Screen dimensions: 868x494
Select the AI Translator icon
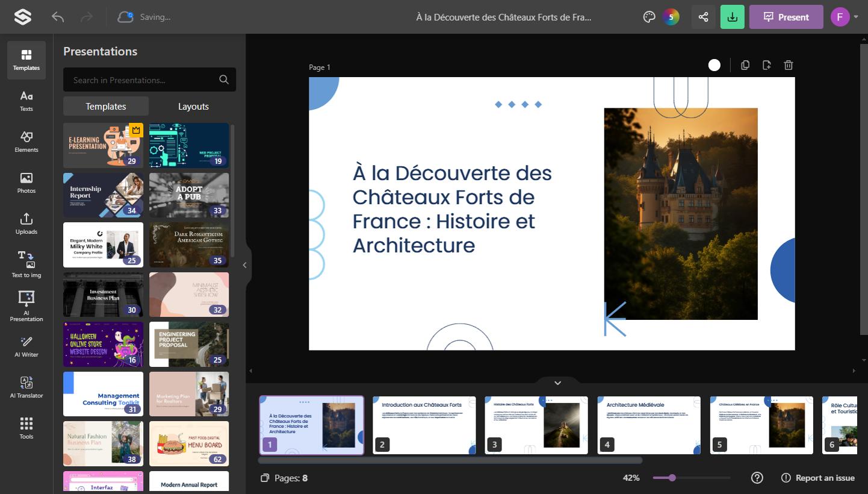pos(26,387)
